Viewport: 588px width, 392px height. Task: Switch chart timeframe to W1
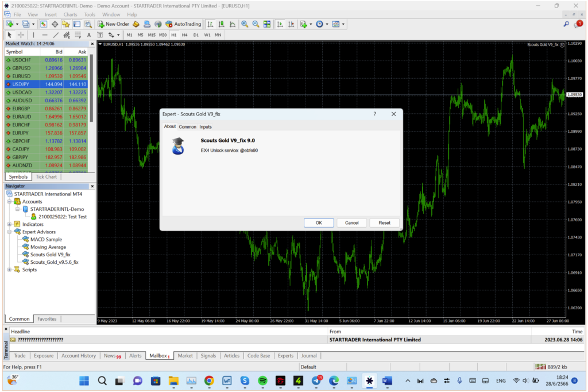coord(207,35)
